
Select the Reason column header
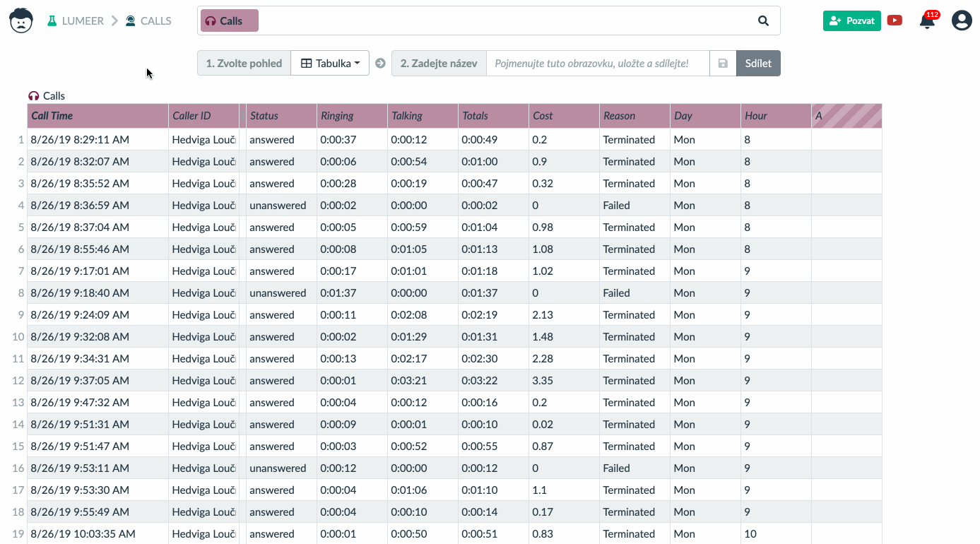[x=634, y=116]
